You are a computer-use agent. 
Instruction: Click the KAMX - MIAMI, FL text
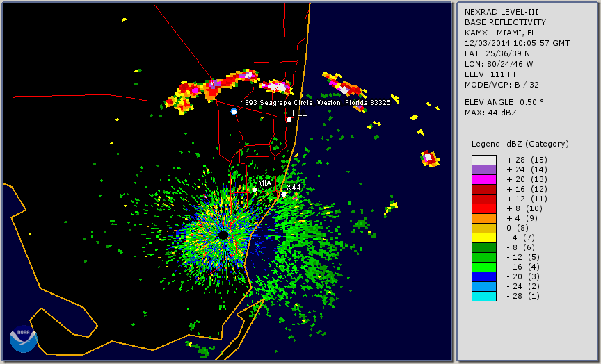500,33
